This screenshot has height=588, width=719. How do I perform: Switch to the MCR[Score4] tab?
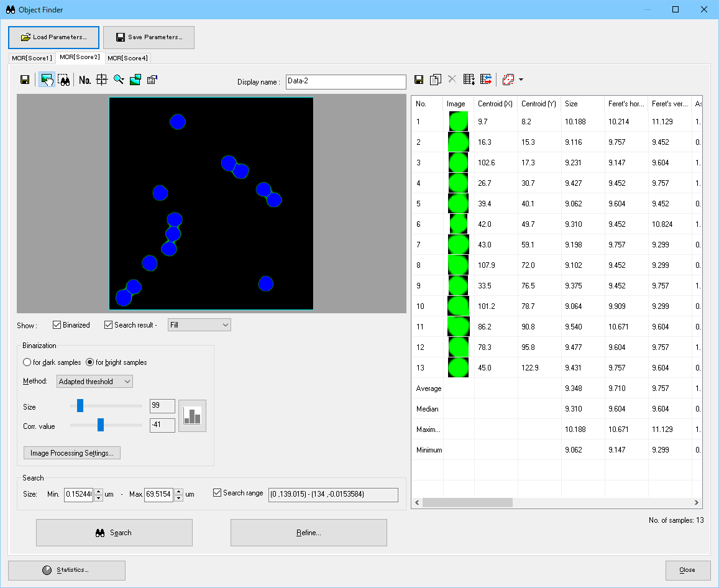(x=127, y=58)
